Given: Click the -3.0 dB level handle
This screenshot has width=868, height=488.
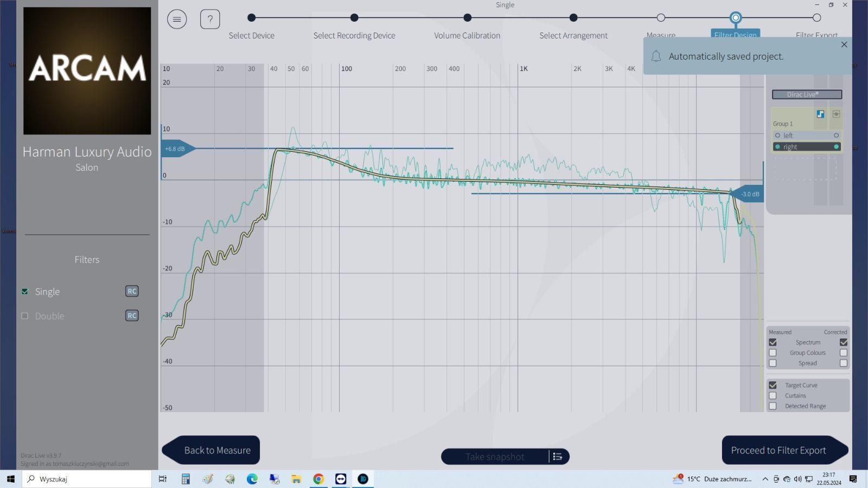Looking at the screenshot, I should point(748,194).
